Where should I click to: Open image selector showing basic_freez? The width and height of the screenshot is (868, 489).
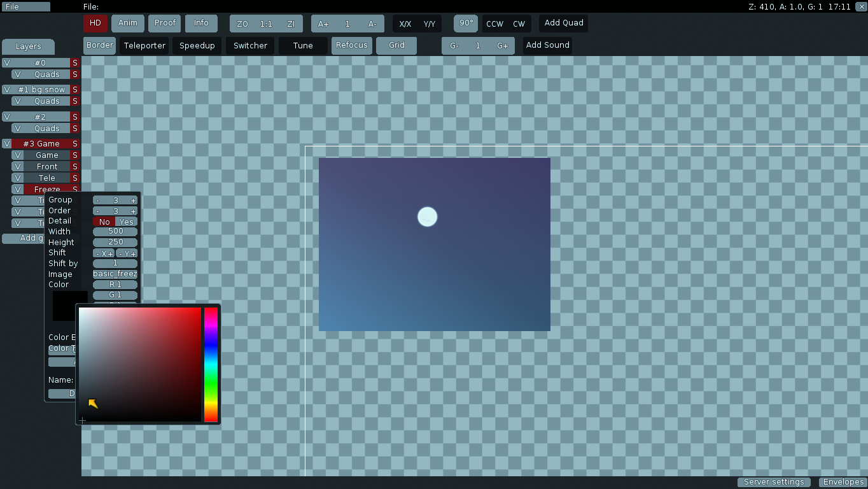pyautogui.click(x=115, y=274)
